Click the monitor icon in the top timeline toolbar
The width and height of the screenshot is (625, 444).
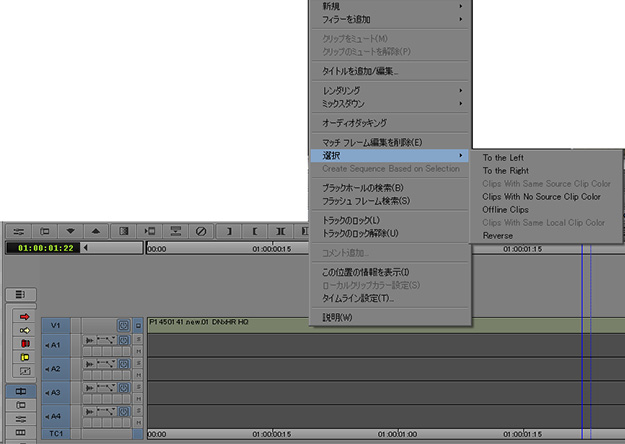[45, 231]
